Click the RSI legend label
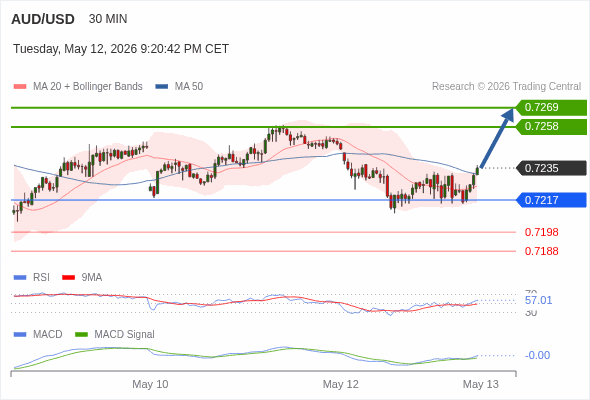 (41, 278)
